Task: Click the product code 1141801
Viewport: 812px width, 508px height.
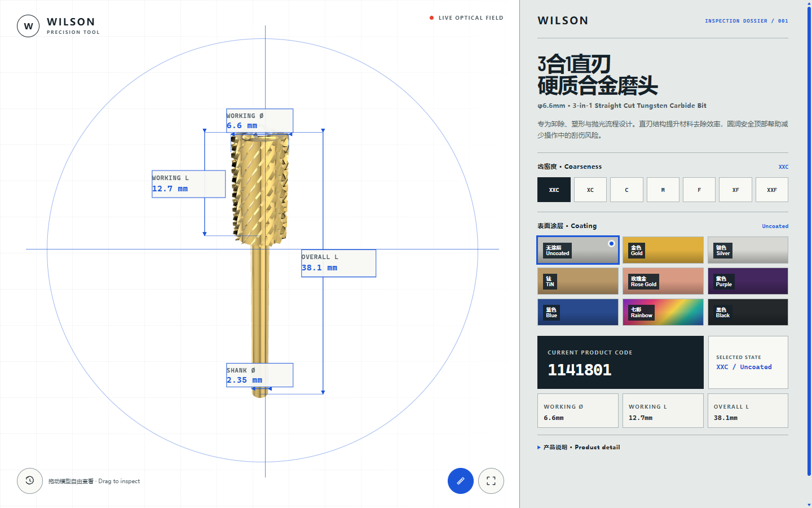Action: 580,370
